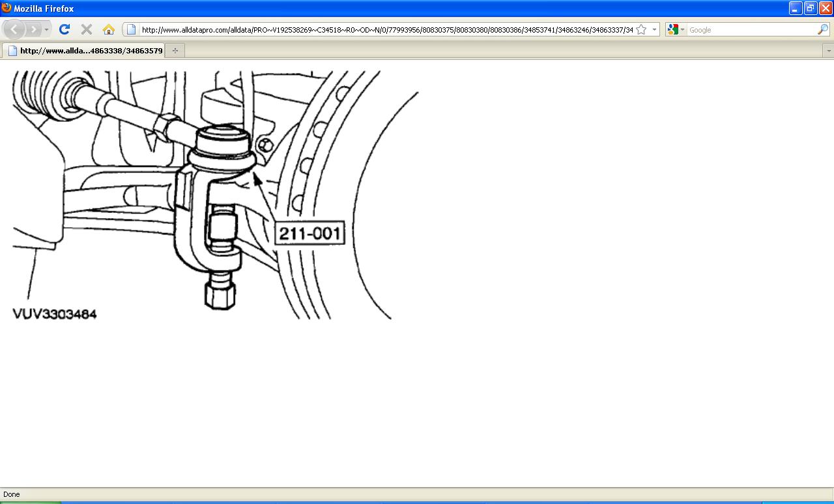Click the page identity icon in the address bar

[x=131, y=29]
